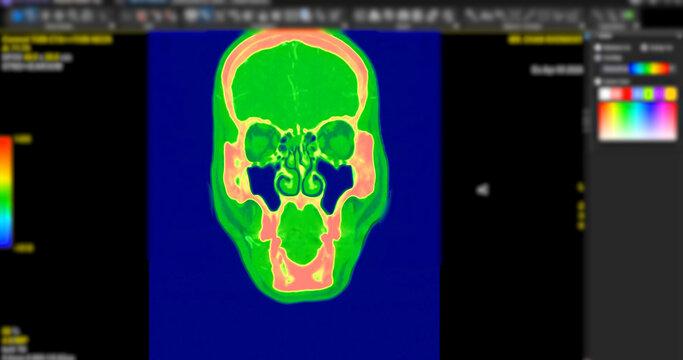Select the radio option directly above the colour swatches
This screenshot has height=360, width=683.
[598, 81]
